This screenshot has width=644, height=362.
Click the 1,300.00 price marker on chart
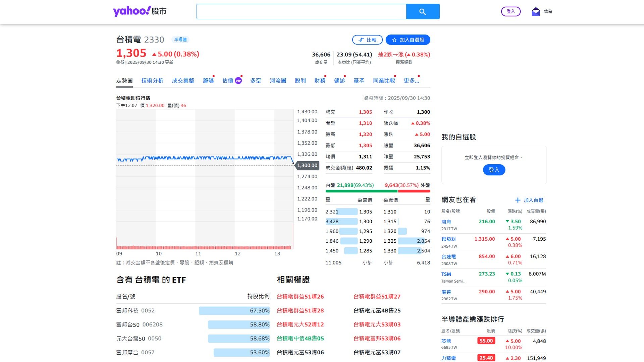point(307,165)
